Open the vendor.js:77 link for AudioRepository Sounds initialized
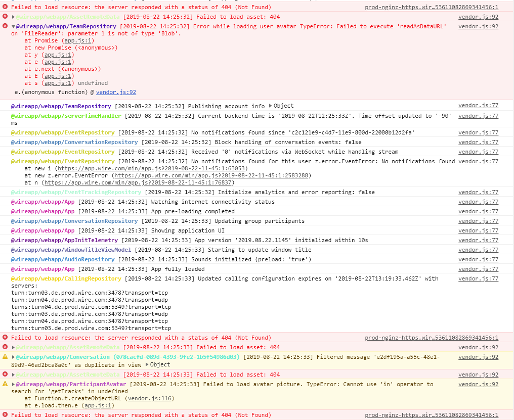 click(x=478, y=259)
